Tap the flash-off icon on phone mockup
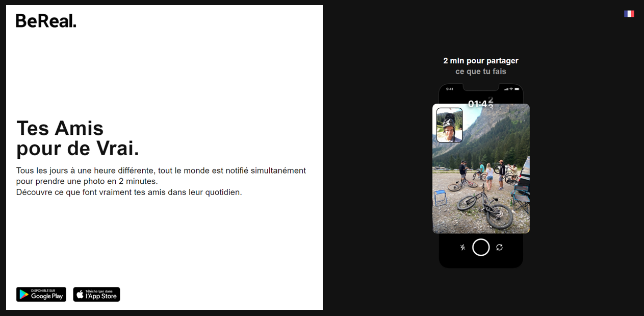 tap(463, 248)
